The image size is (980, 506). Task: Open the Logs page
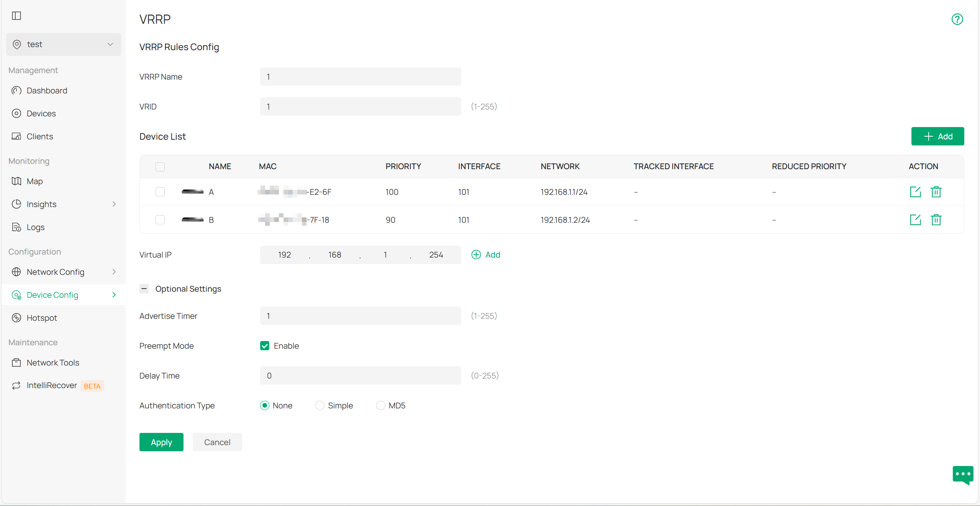(x=36, y=227)
